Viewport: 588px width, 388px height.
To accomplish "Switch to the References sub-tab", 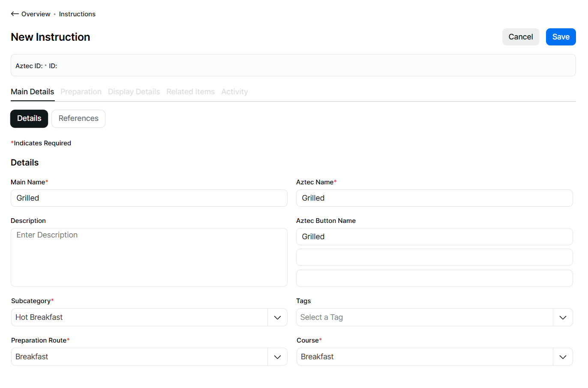I will coord(78,119).
